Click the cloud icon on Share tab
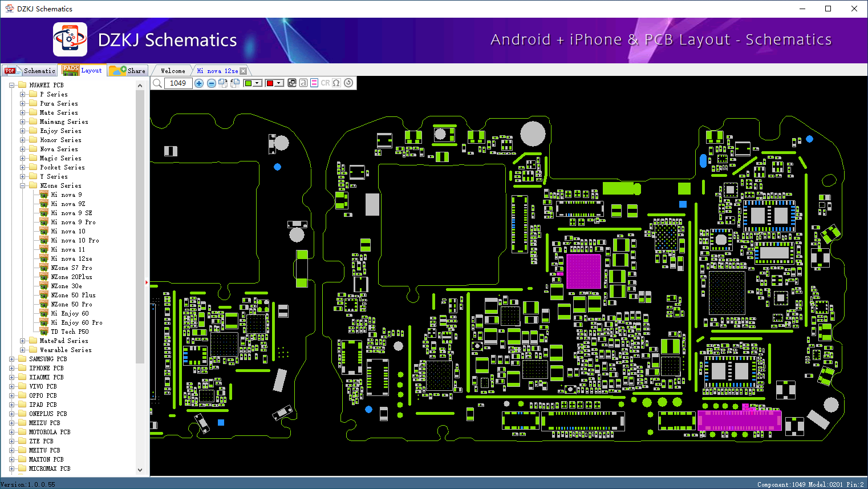 pos(117,71)
